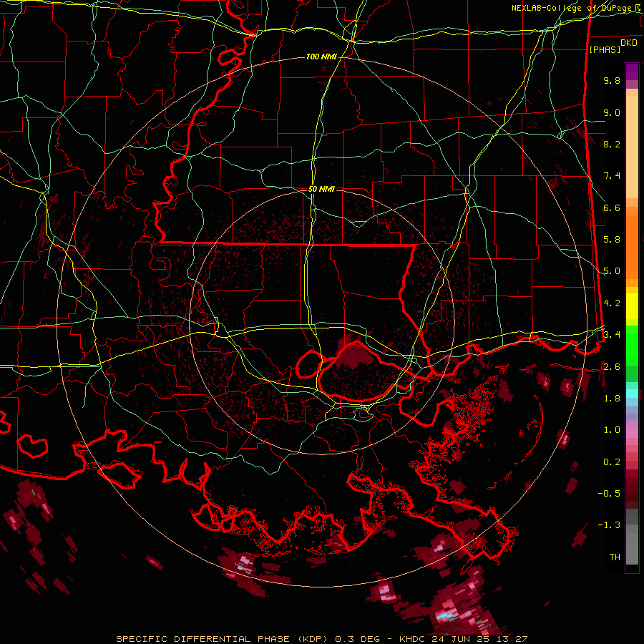Screen dimensions: 644x644
Task: Click the Specific Differential Phase caption text
Action: pos(222,639)
